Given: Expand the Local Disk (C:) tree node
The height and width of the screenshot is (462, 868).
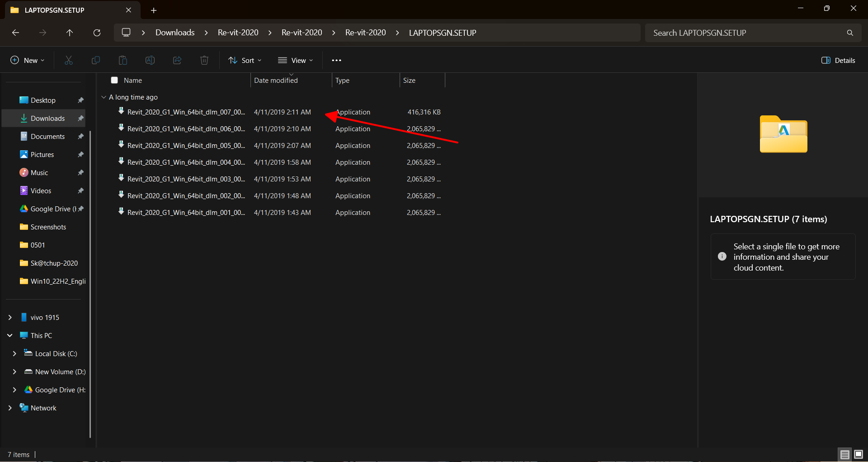Looking at the screenshot, I should 14,353.
